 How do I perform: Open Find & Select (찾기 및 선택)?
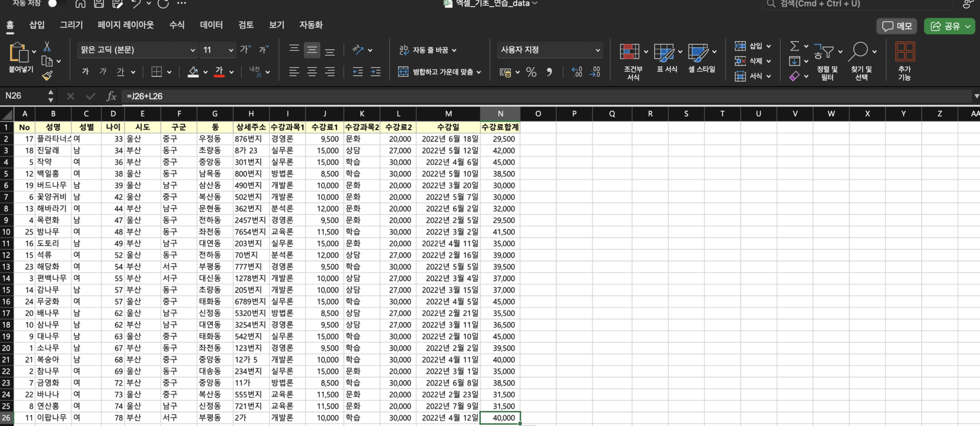pos(861,61)
